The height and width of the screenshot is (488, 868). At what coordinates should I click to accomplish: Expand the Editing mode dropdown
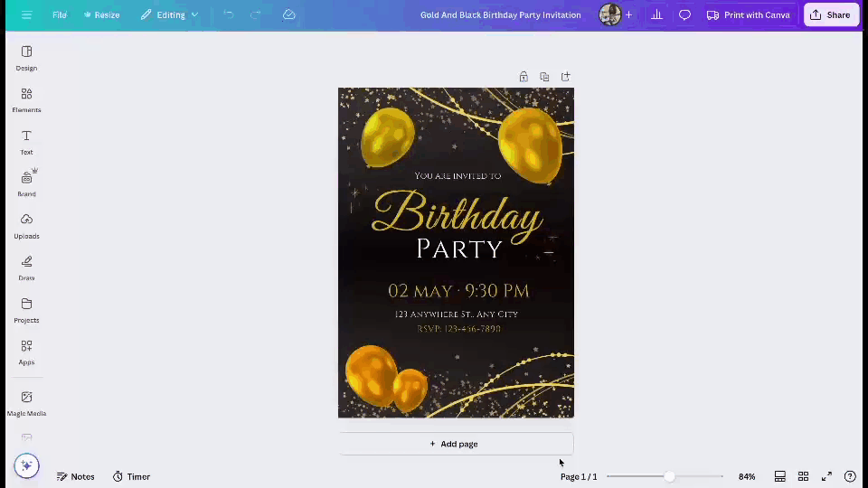pos(169,15)
